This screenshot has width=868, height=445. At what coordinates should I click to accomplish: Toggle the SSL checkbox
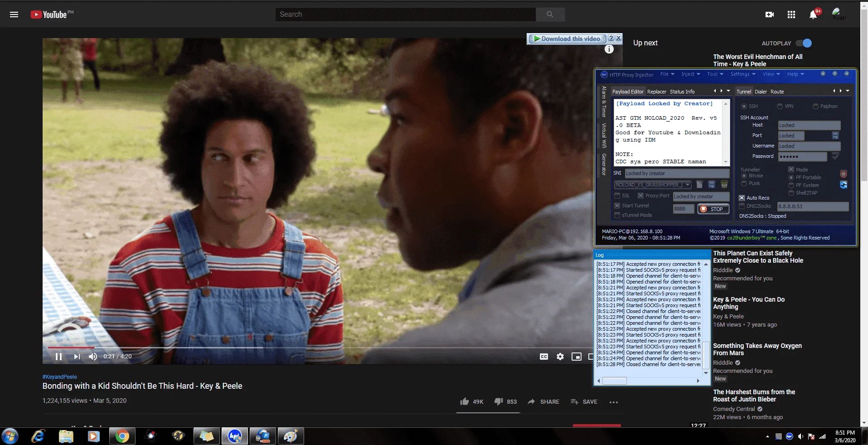[617, 196]
